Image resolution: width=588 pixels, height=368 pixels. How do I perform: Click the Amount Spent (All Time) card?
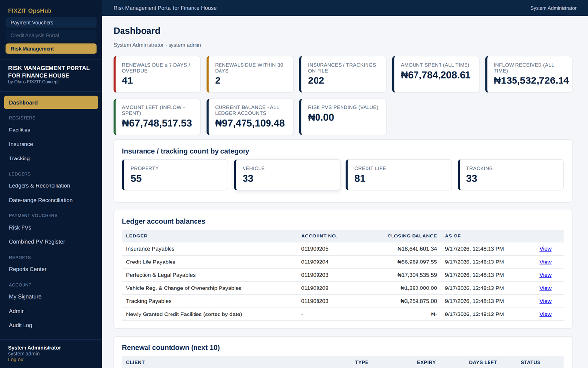click(x=436, y=74)
